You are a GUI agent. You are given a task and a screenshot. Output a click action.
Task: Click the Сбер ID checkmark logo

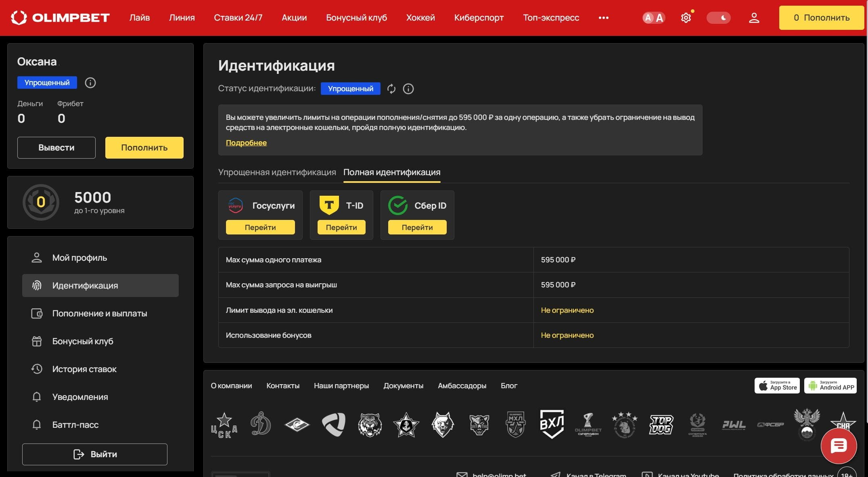(398, 205)
